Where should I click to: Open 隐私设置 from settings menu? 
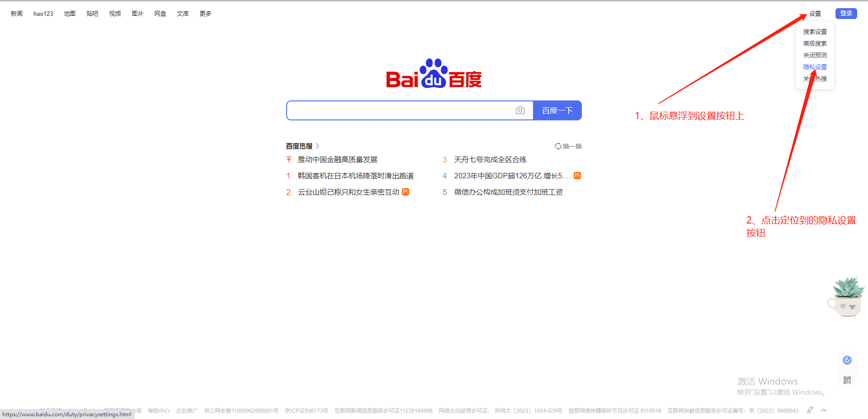tap(815, 67)
